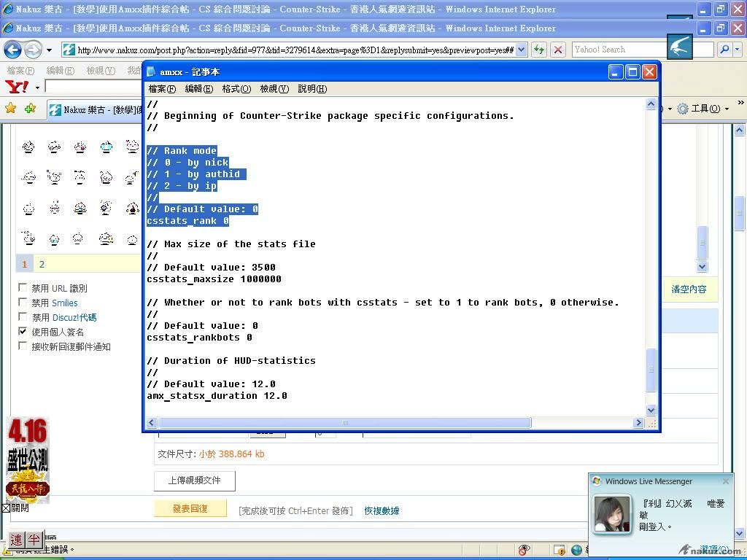Open recent pages dropdown beside Forward button
This screenshot has height=560, width=747.
(x=49, y=50)
